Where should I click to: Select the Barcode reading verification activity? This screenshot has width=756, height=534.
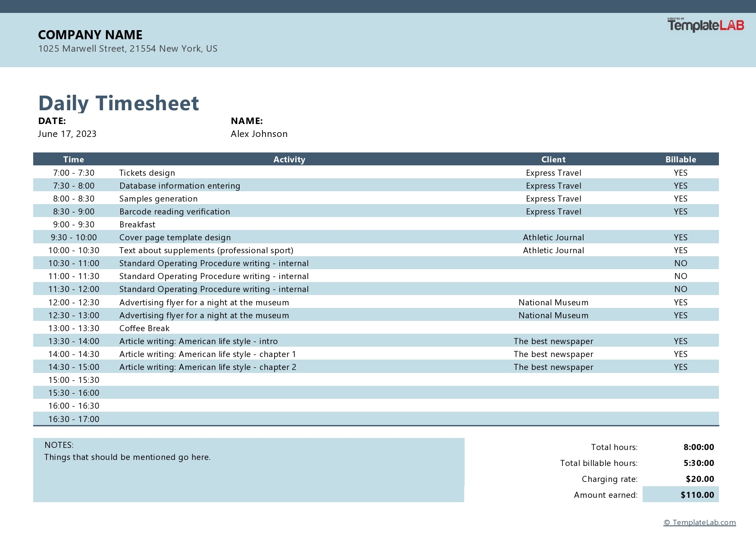[175, 211]
